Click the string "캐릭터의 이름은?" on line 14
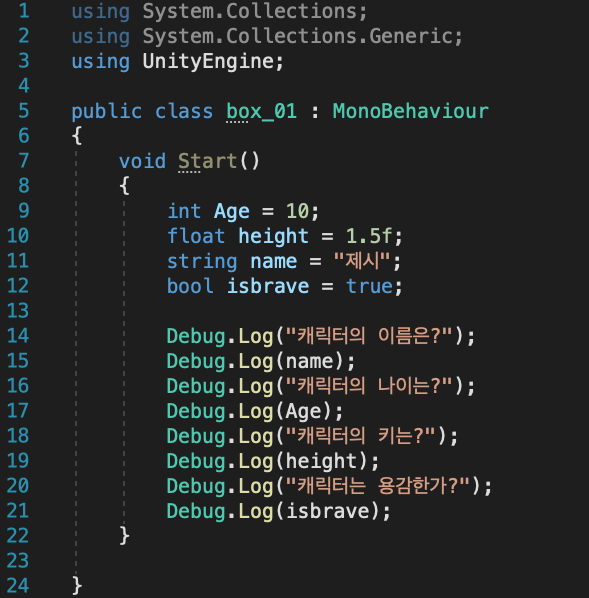This screenshot has width=589, height=598. tap(369, 336)
